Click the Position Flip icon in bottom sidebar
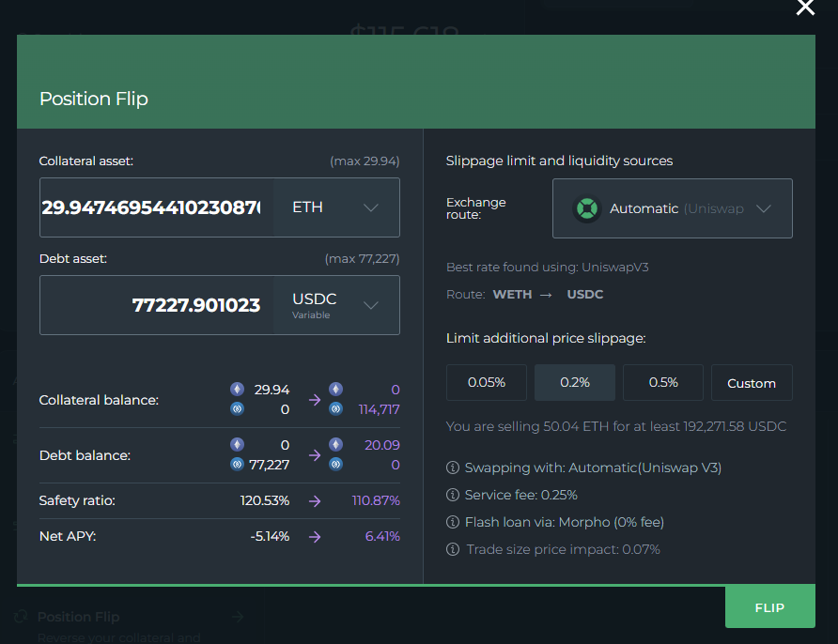The image size is (838, 644). click(21, 617)
